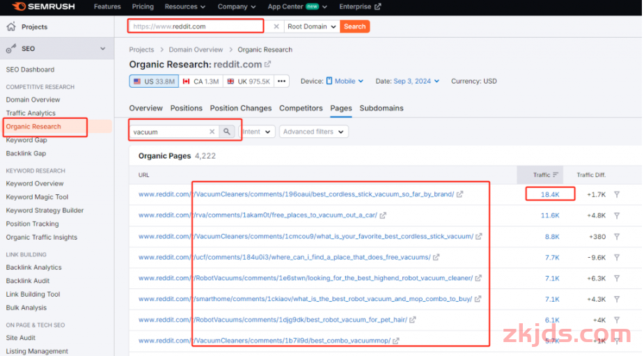
Task: Open Link Building Tool in sidebar
Action: click(33, 294)
